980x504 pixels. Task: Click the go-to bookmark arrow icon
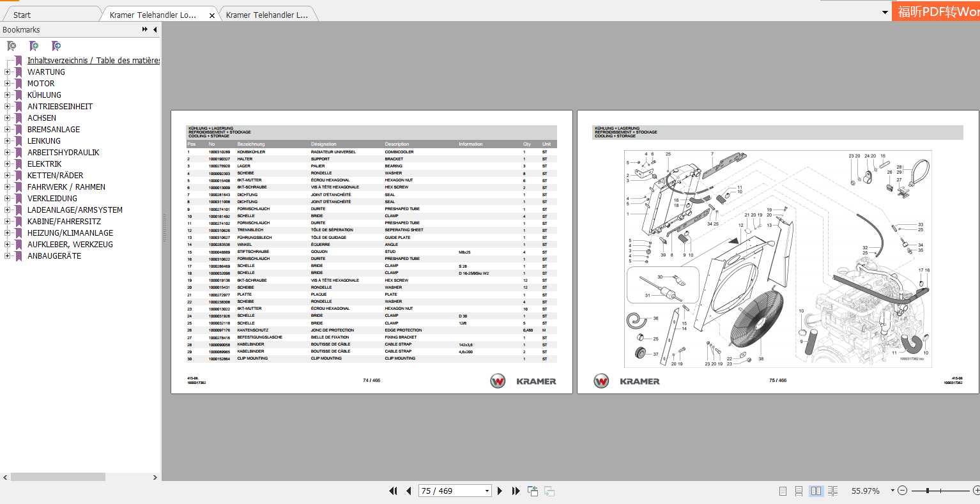(x=56, y=46)
